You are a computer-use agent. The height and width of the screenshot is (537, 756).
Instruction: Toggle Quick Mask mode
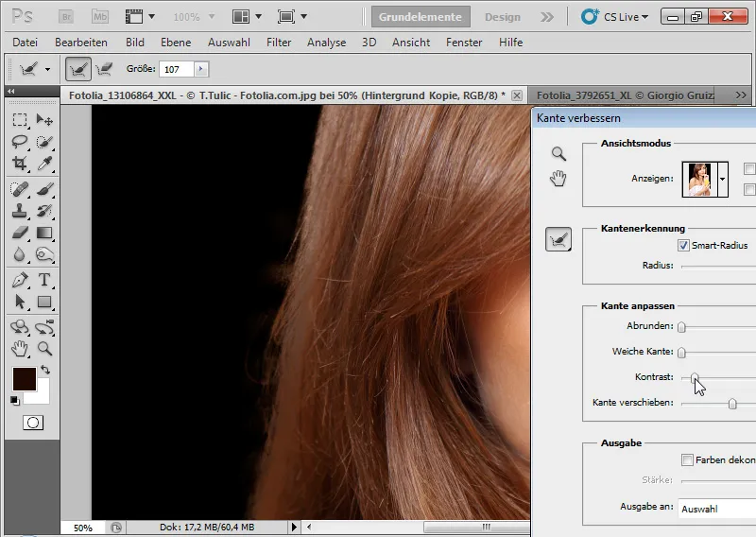(33, 423)
